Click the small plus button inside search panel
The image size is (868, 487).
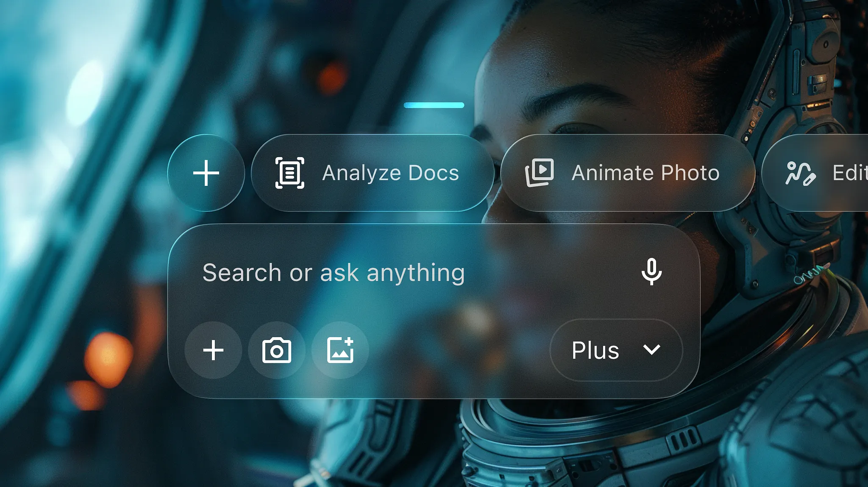click(x=213, y=350)
